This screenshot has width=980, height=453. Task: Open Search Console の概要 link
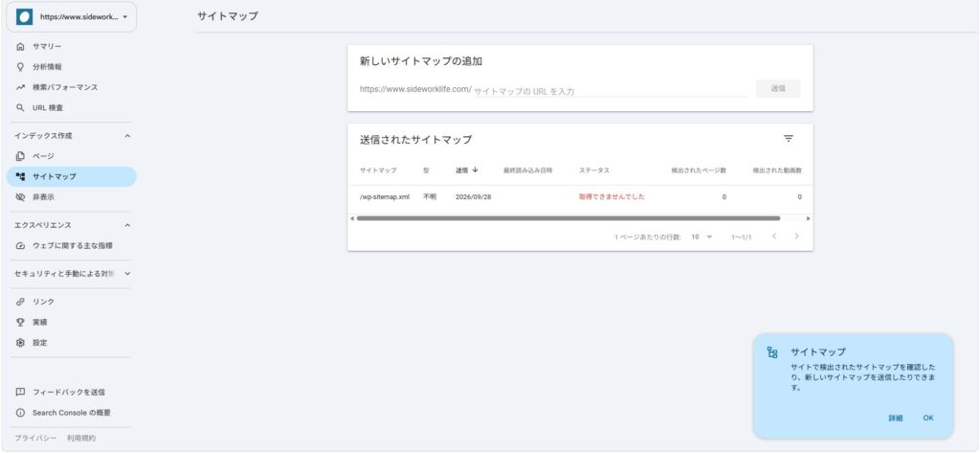click(x=72, y=413)
